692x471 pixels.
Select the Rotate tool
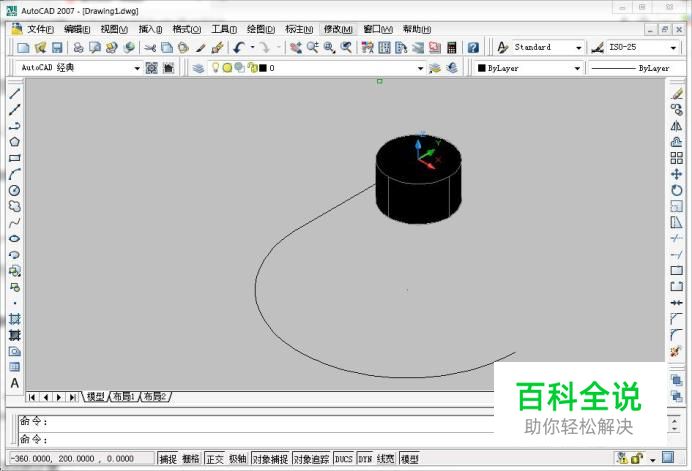click(x=677, y=190)
